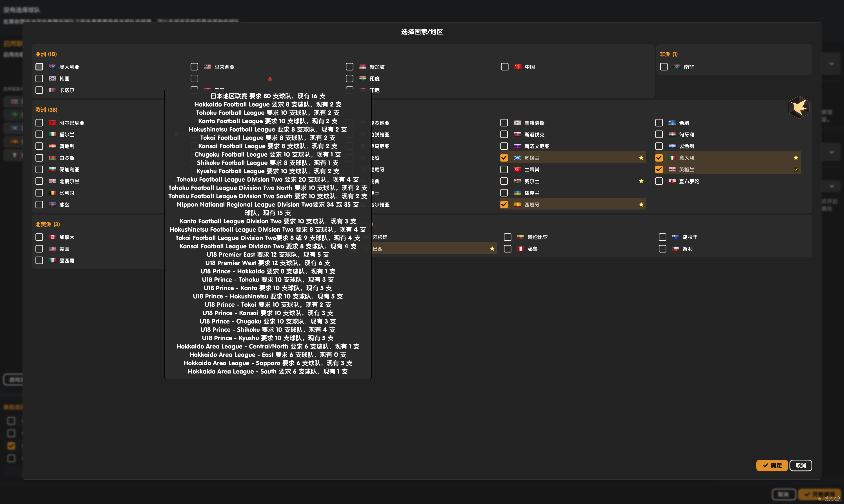Click the 北美洲 (3) section header
Screen dimensions: 844x504
47,224
